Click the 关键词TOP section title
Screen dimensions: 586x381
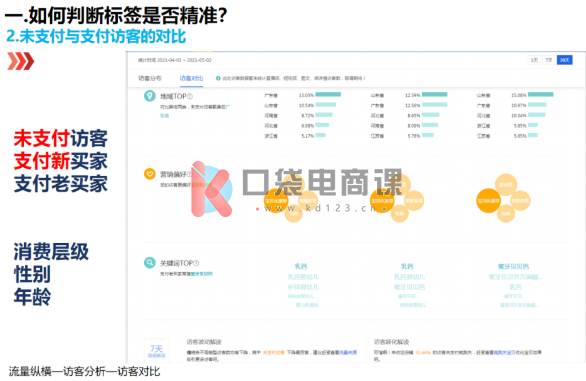point(176,263)
